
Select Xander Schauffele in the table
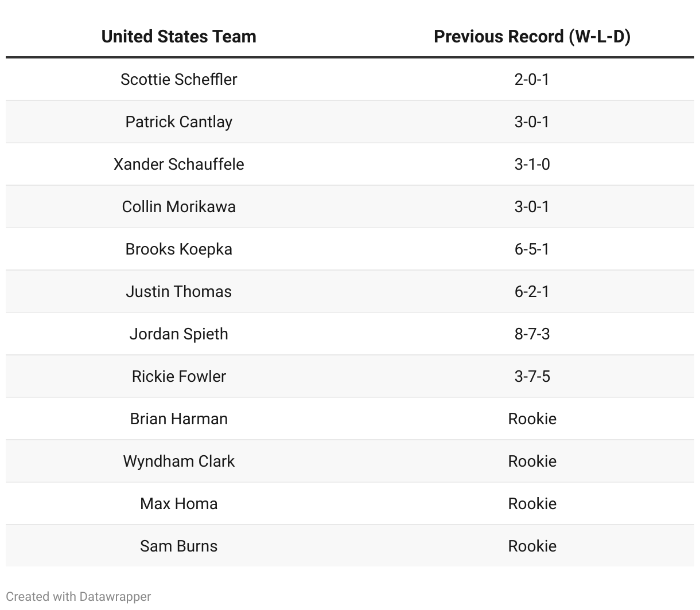178,164
